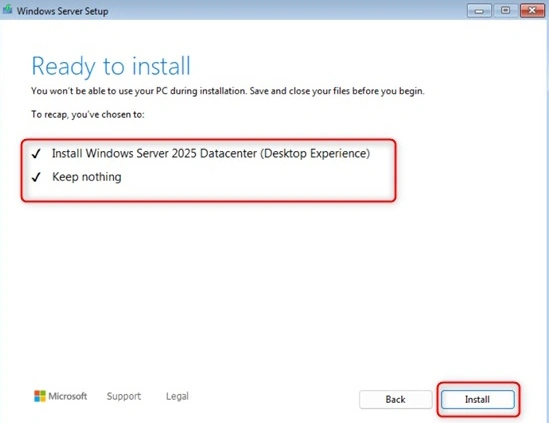Screen dimensions: 549x423
Task: Click the Windows Server Setup title icon
Action: tap(8, 10)
